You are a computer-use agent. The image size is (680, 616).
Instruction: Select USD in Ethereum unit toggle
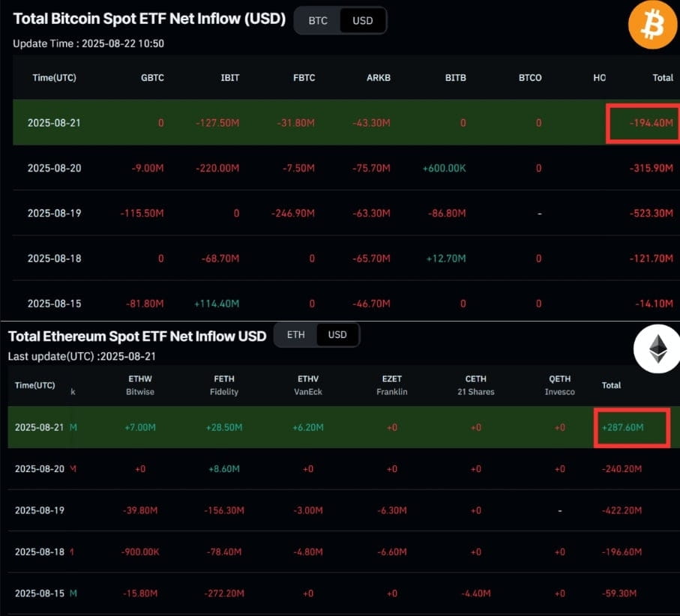point(337,335)
